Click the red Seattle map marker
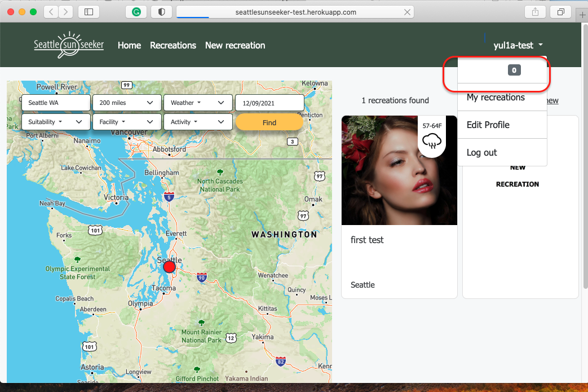The height and width of the screenshot is (392, 588). (169, 267)
